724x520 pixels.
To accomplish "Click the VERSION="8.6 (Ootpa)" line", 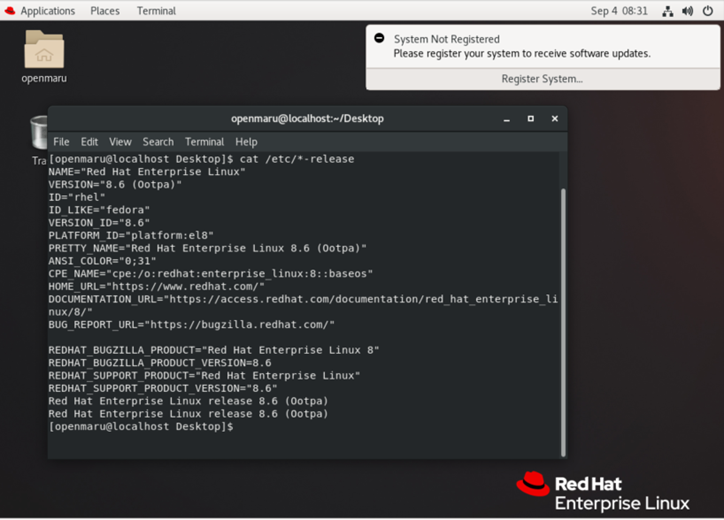I will click(115, 184).
